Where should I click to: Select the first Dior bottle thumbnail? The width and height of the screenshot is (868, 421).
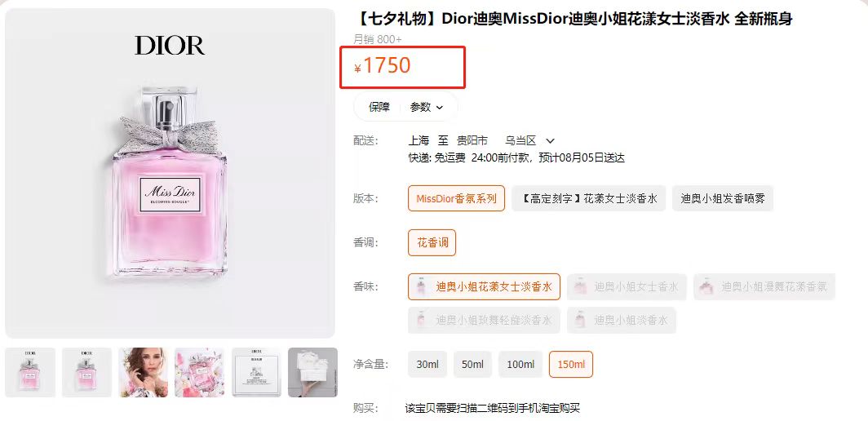[x=30, y=372]
